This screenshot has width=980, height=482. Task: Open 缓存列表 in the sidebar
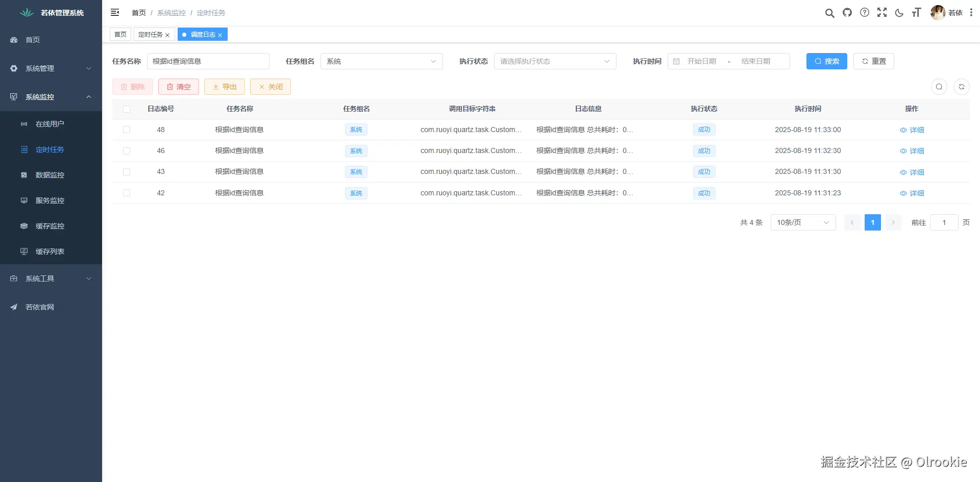(51, 251)
